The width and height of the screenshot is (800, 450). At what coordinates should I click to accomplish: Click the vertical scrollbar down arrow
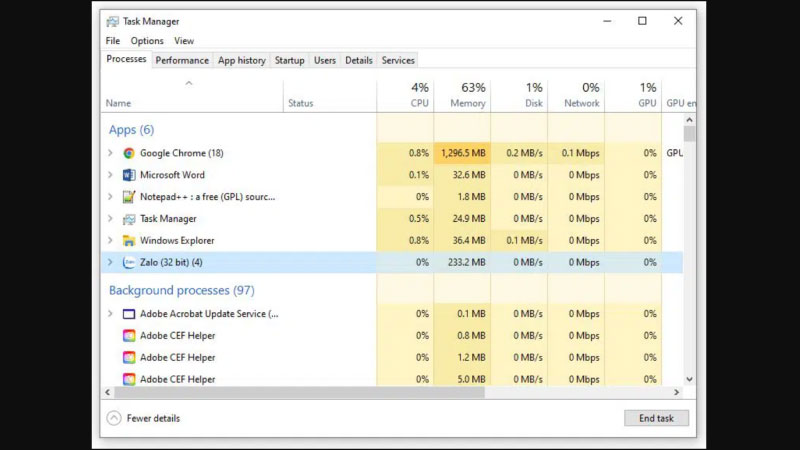689,379
